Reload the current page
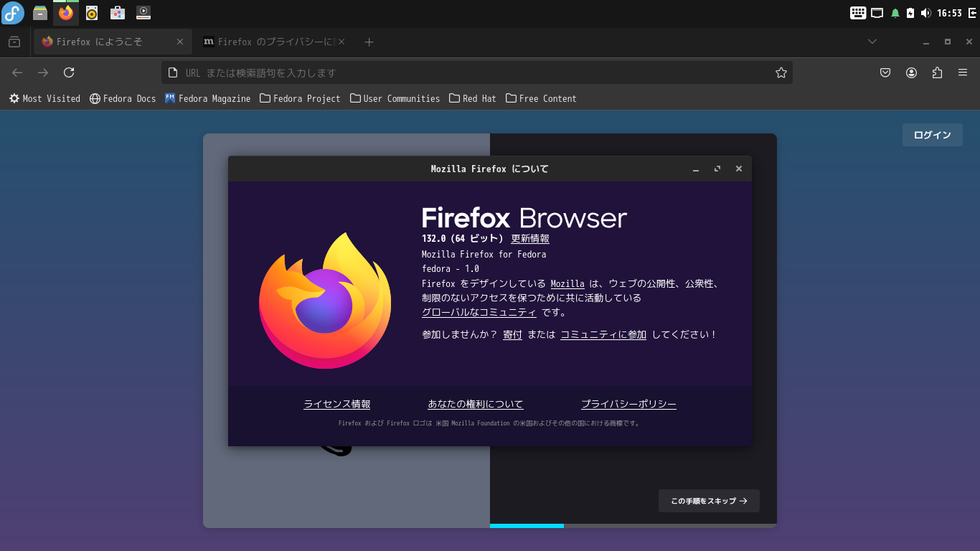 click(x=69, y=72)
